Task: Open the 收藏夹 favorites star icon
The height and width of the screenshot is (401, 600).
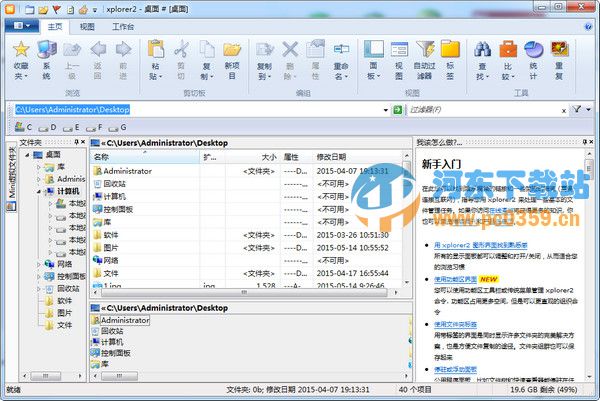Action: pyautogui.click(x=21, y=49)
